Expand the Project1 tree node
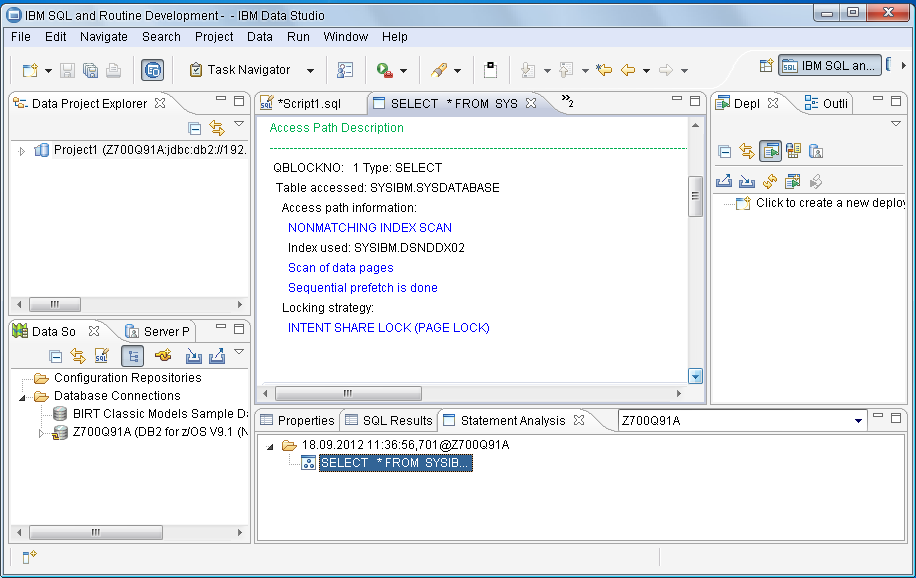This screenshot has width=916, height=578. pyautogui.click(x=22, y=151)
